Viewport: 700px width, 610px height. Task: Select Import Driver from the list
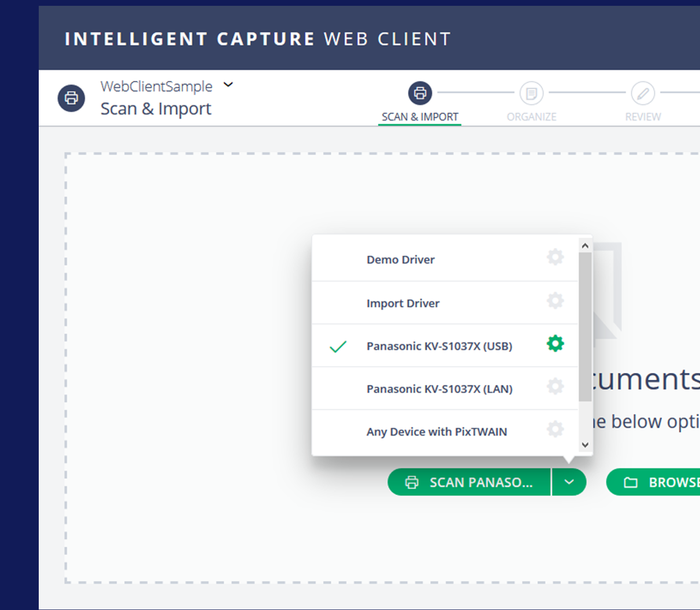coord(445,303)
